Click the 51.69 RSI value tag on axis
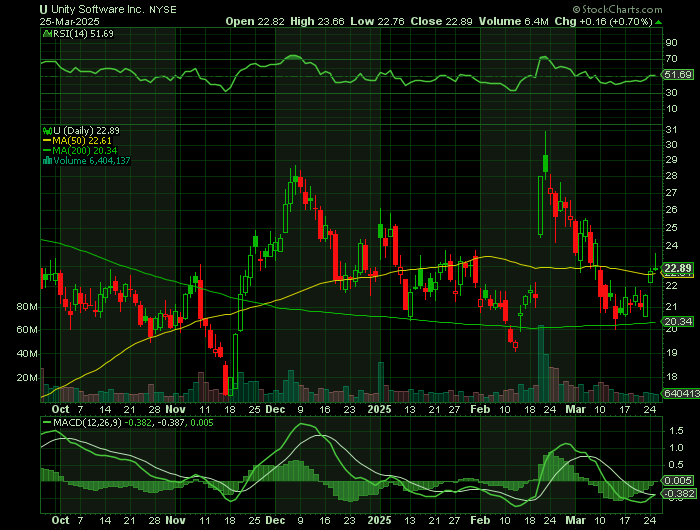The width and height of the screenshot is (700, 530). [x=678, y=75]
